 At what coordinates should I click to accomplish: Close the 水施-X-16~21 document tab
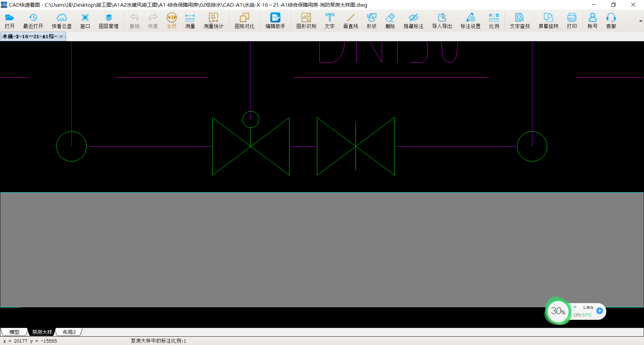61,37
